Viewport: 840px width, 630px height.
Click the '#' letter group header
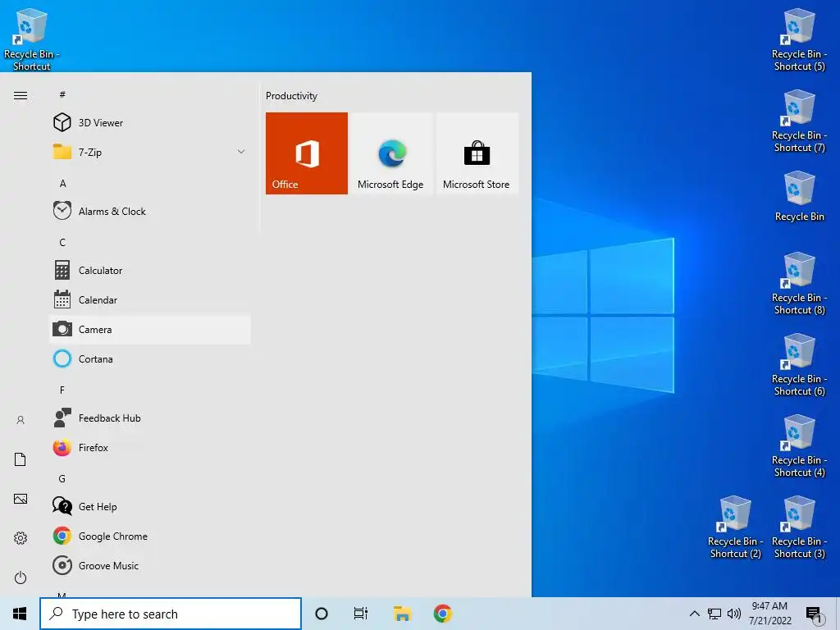(62, 94)
